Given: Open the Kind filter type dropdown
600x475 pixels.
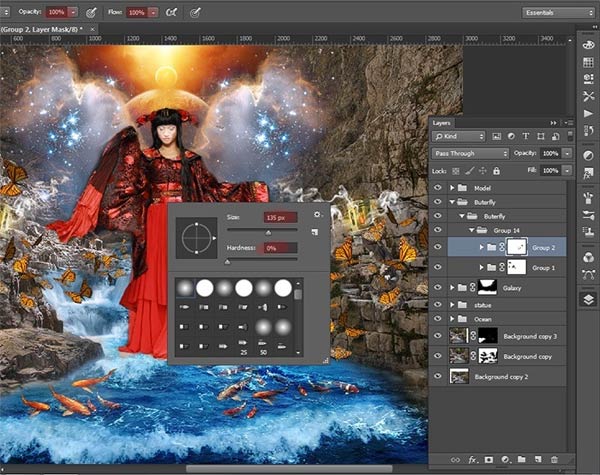Looking at the screenshot, I should 458,136.
